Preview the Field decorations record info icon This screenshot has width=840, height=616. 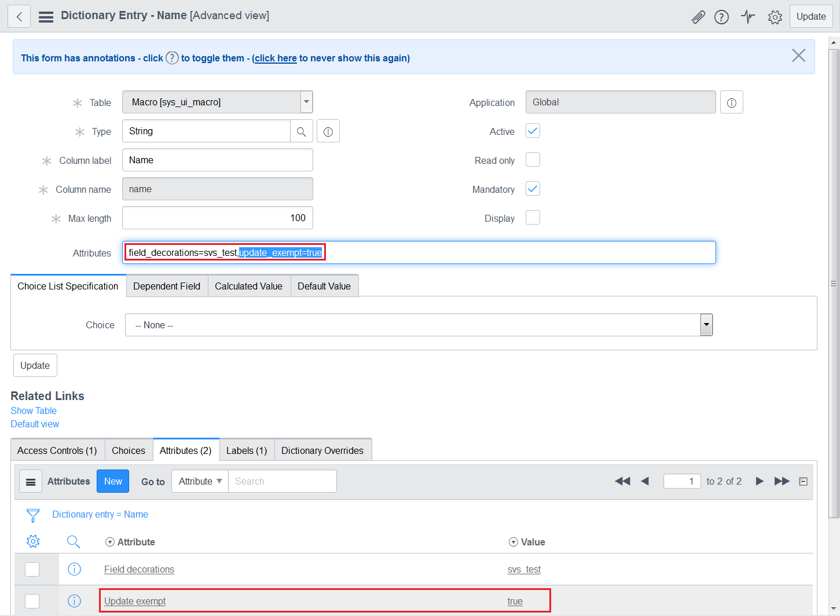(x=74, y=569)
